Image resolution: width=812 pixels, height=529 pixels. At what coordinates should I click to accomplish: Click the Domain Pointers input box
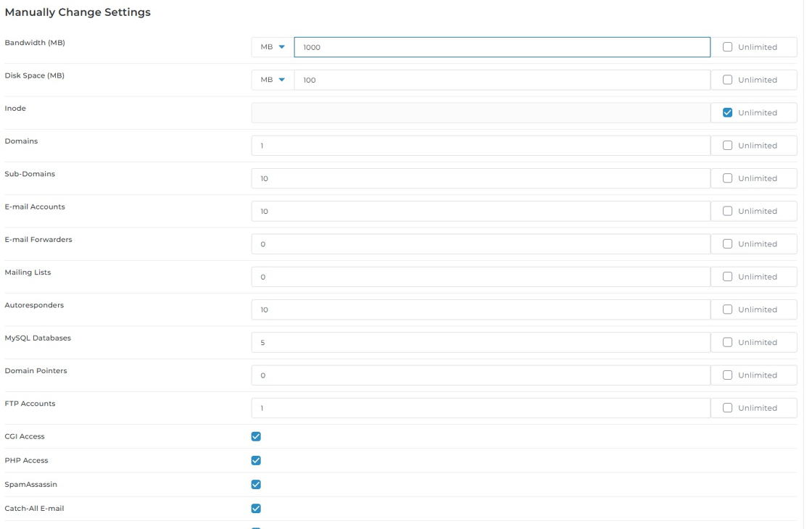click(x=480, y=375)
